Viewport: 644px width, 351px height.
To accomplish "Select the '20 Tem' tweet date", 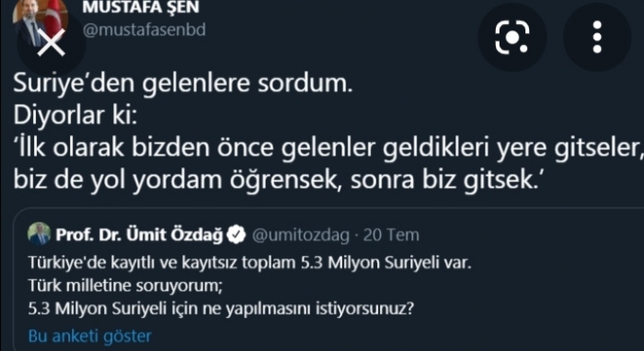I will coord(391,235).
